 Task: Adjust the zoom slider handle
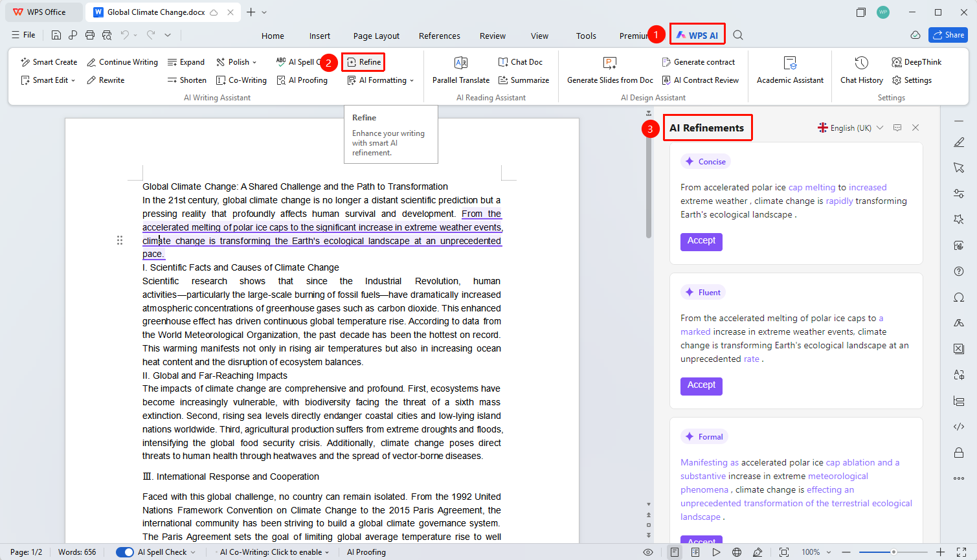coord(893,552)
